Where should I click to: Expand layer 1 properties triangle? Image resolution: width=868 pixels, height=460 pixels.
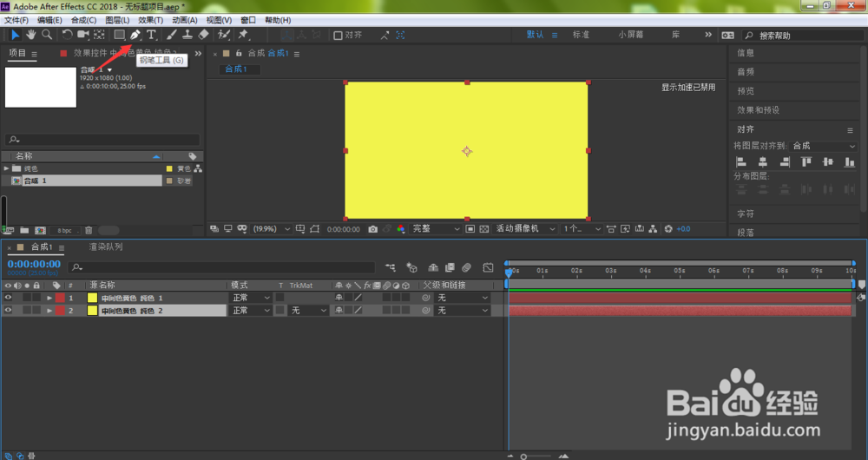(49, 298)
